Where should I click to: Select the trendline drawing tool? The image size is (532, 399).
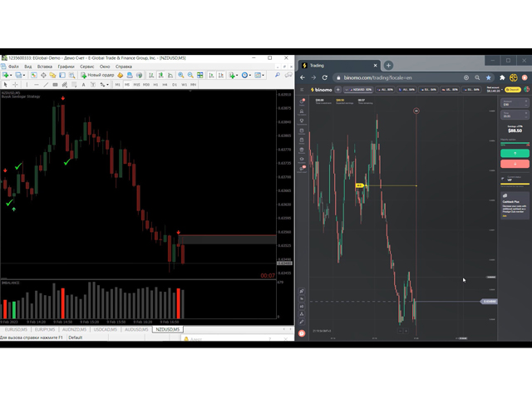pyautogui.click(x=46, y=85)
